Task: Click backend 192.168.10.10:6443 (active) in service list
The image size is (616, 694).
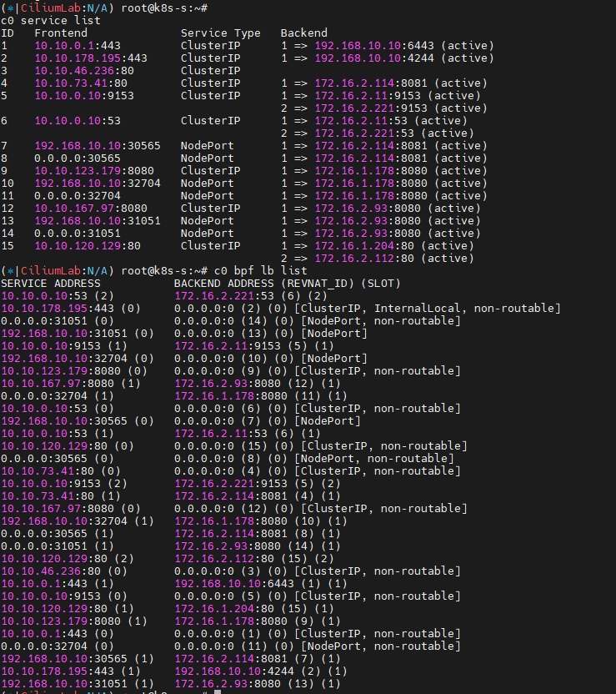Action: pyautogui.click(x=403, y=45)
